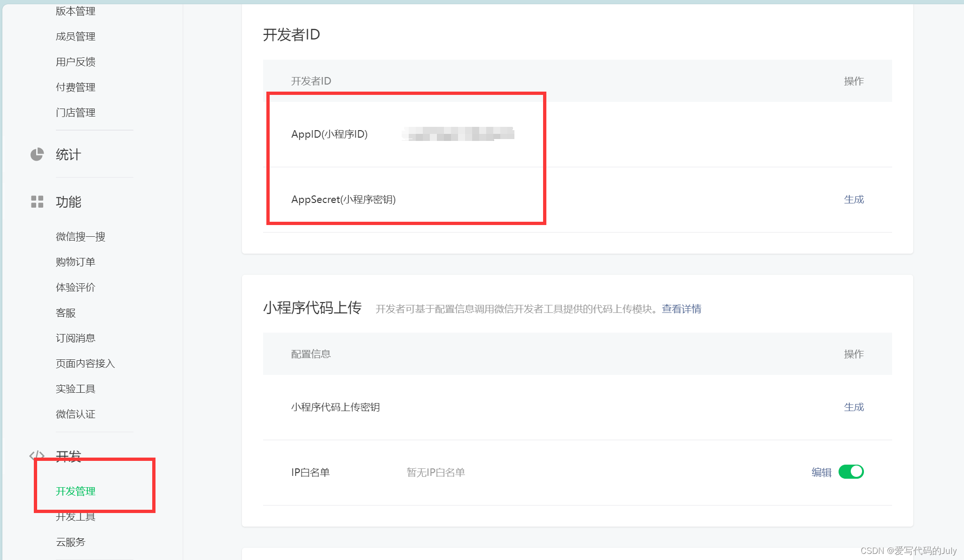Screen dimensions: 964x560
Task: Open the 查看详情 link
Action: pos(681,309)
